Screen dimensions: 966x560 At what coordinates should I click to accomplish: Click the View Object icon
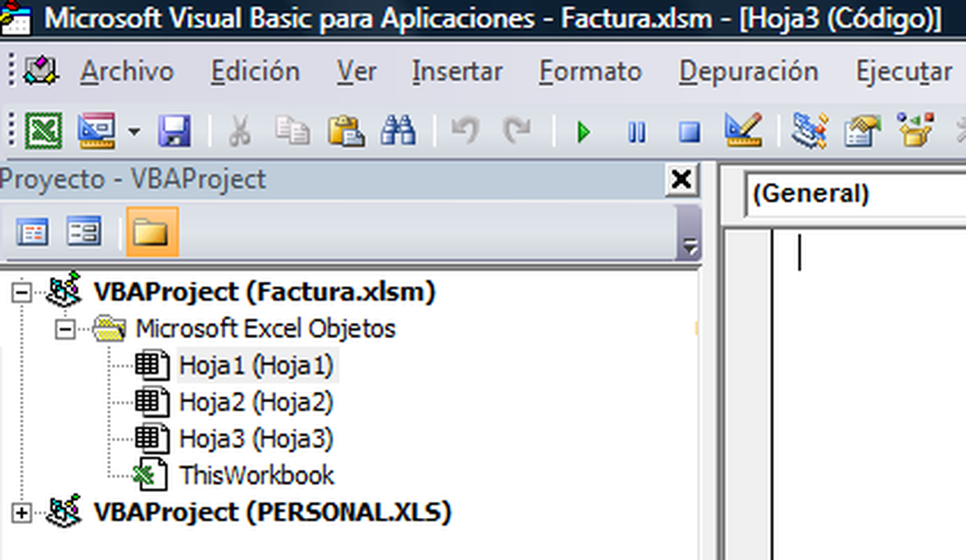pos(82,231)
